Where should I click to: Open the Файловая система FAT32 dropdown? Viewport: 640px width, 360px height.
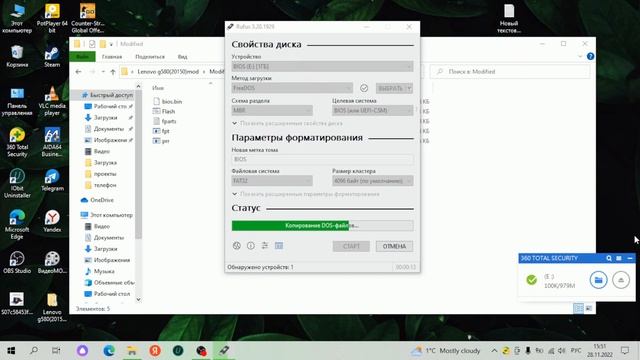272,180
